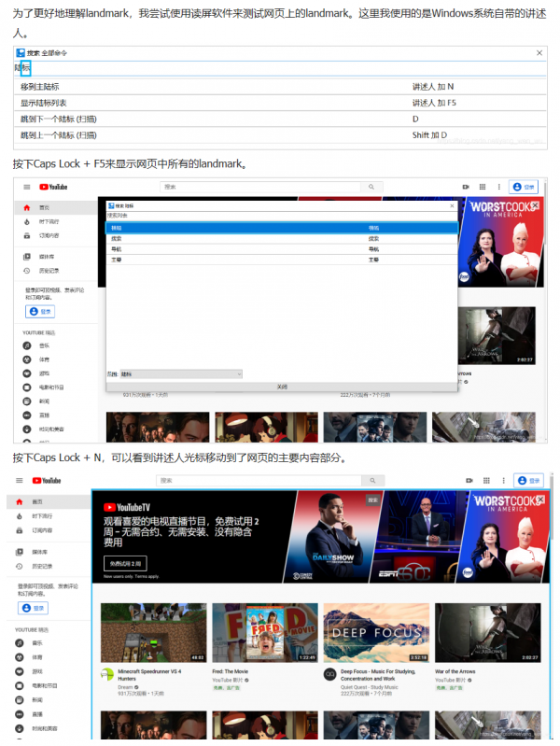The image size is (560, 746).
Task: Click the 关闭 button in the landmark dialog
Action: pos(282,387)
